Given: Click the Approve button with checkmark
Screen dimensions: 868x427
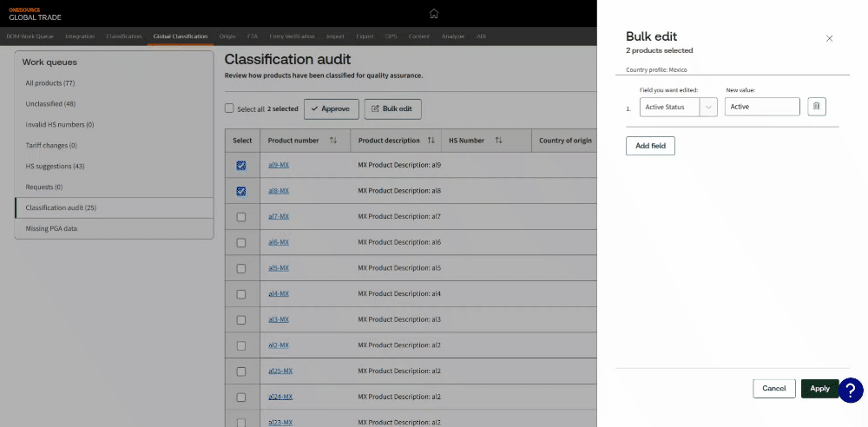Looking at the screenshot, I should point(331,108).
